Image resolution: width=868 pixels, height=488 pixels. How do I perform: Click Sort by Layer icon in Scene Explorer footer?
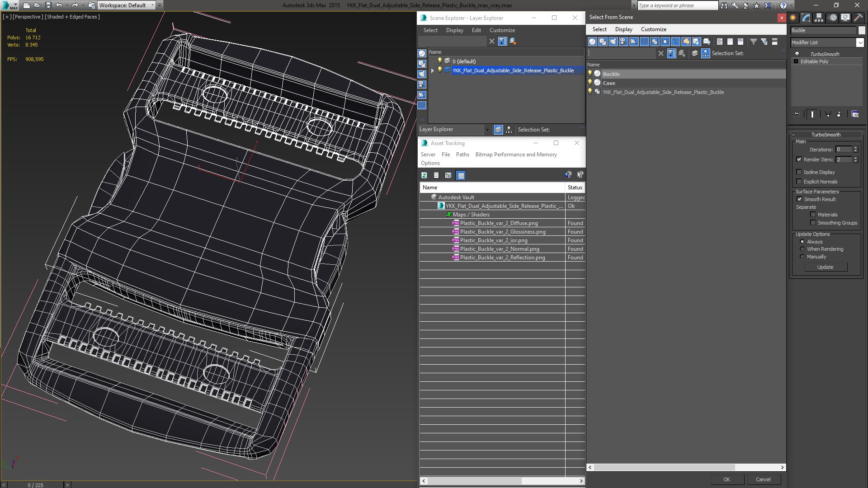498,130
